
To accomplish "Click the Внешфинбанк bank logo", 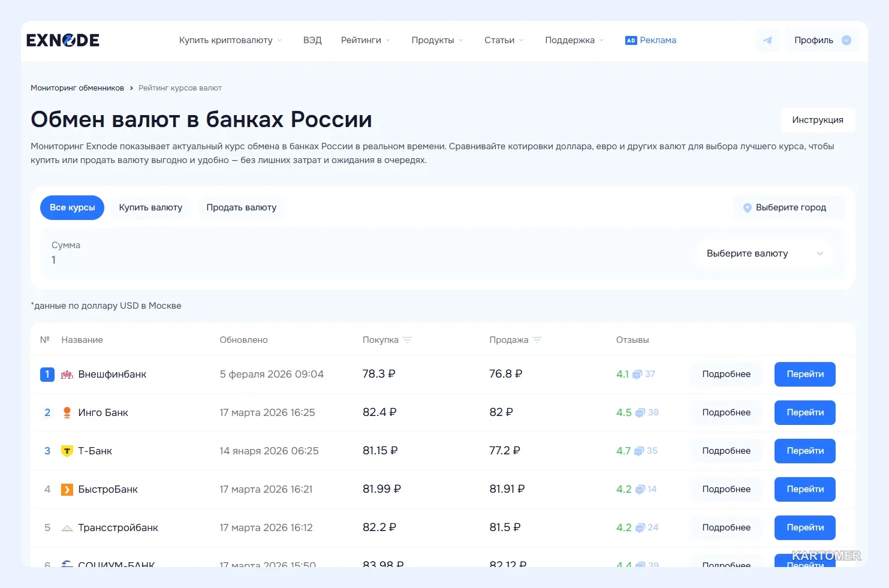I will point(67,375).
